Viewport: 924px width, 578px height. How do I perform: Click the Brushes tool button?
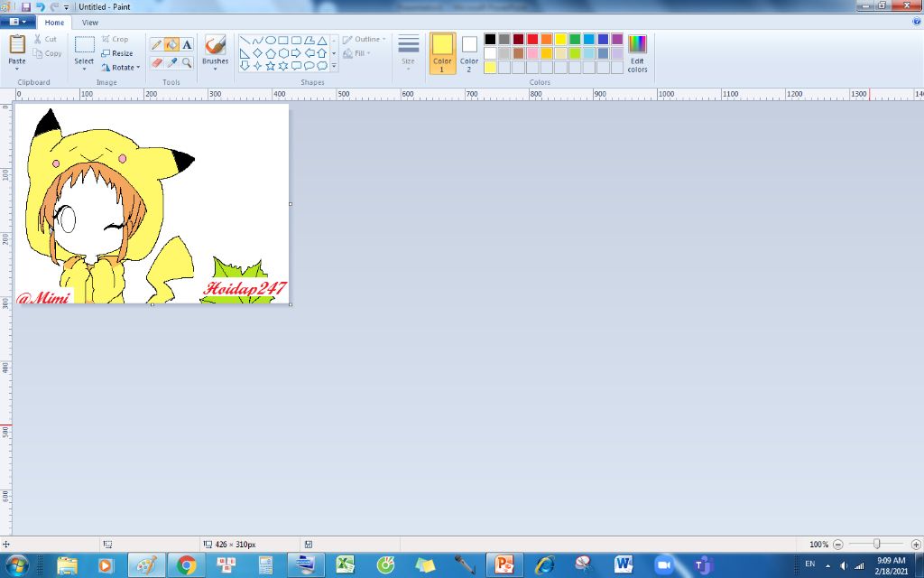pyautogui.click(x=215, y=49)
